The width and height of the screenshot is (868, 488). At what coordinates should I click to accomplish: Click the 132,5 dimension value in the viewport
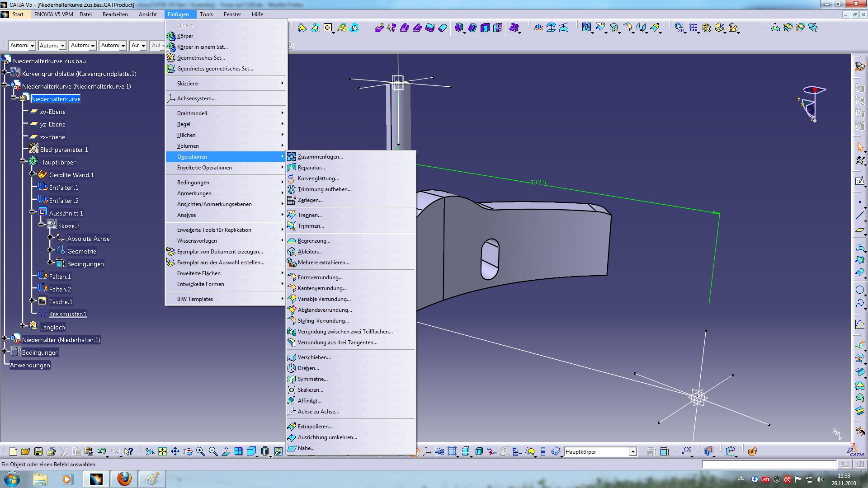[538, 182]
